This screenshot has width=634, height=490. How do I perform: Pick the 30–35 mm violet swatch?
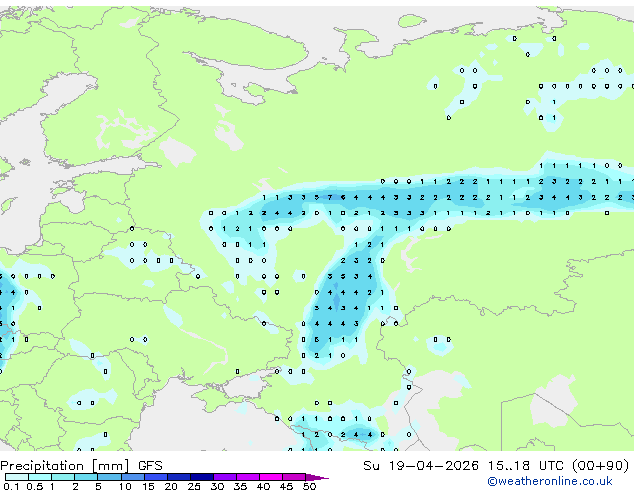(x=225, y=477)
